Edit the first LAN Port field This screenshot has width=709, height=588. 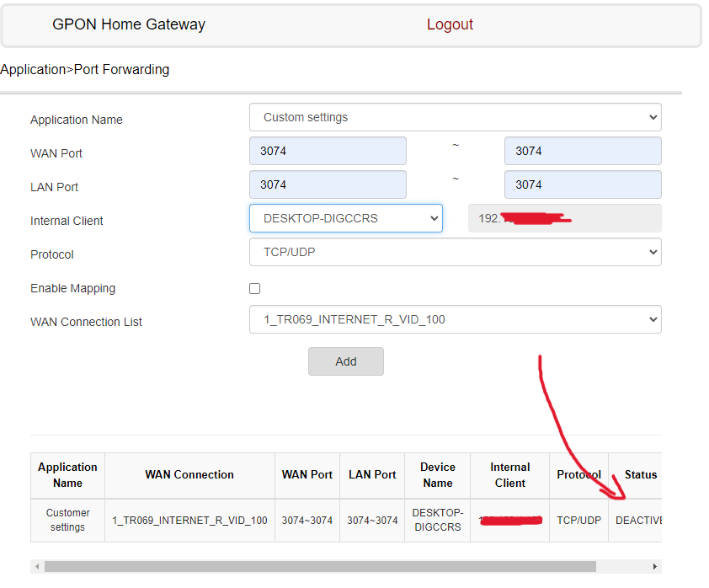pos(328,184)
